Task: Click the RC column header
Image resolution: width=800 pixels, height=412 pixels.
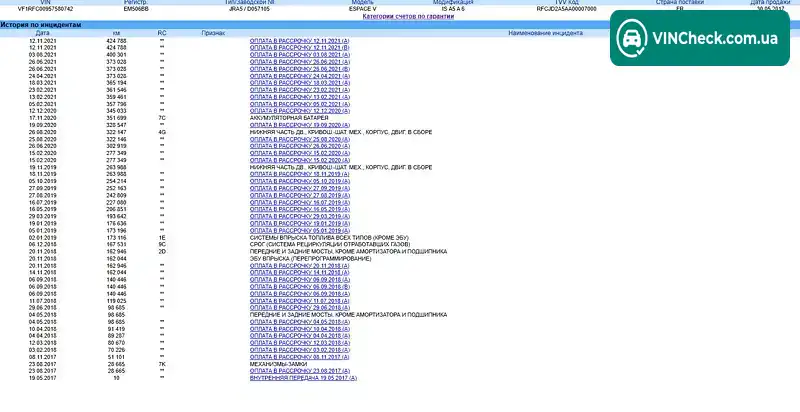Action: (162, 33)
